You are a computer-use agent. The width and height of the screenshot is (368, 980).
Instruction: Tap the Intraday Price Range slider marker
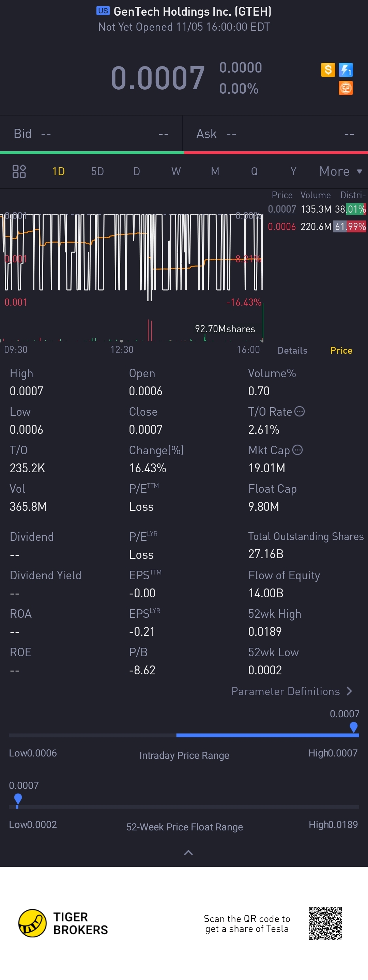coord(354,727)
